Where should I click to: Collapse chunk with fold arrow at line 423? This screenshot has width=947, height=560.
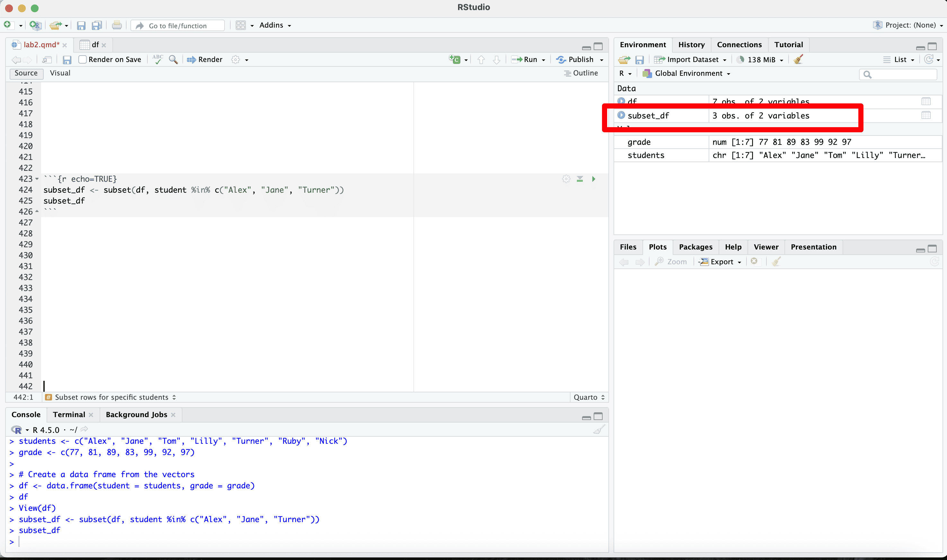37,179
